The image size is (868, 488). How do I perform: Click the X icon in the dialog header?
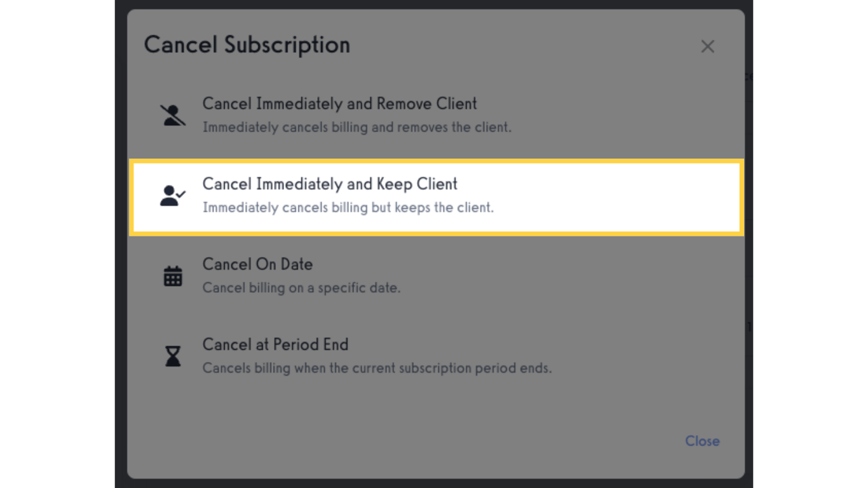[707, 46]
